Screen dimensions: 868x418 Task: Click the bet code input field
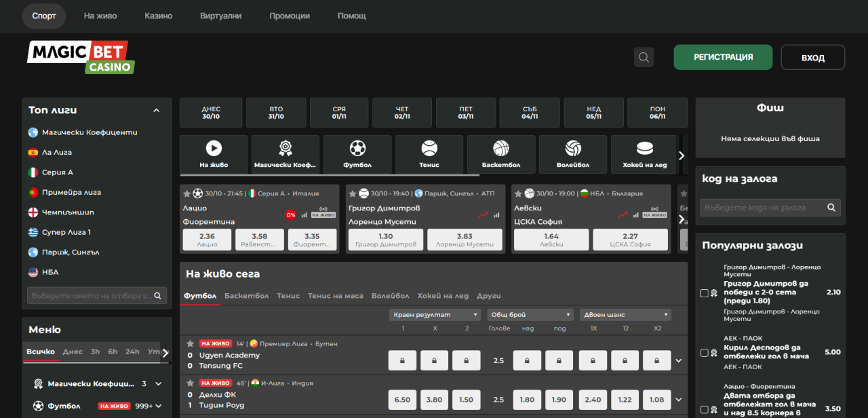pos(763,208)
